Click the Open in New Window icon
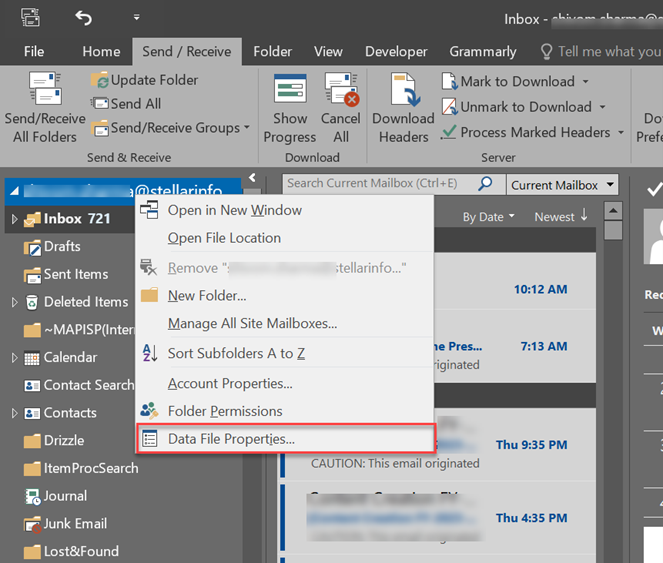663x563 pixels. click(149, 209)
